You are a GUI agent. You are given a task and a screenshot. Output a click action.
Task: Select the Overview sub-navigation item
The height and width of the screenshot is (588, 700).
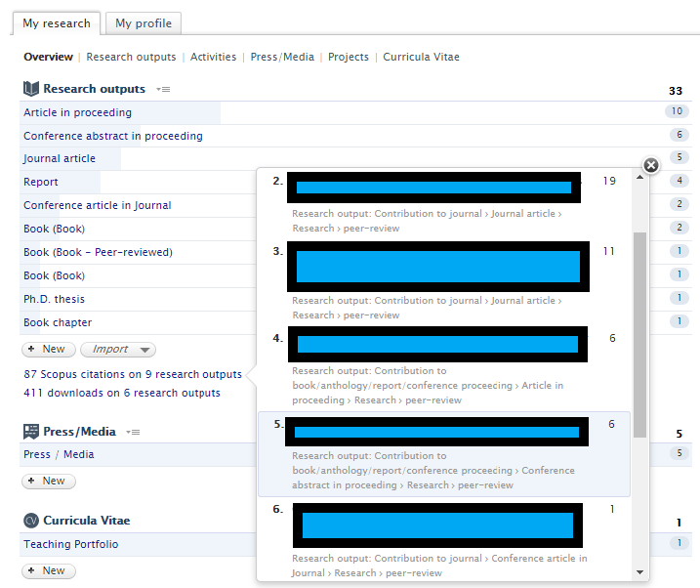click(x=48, y=57)
